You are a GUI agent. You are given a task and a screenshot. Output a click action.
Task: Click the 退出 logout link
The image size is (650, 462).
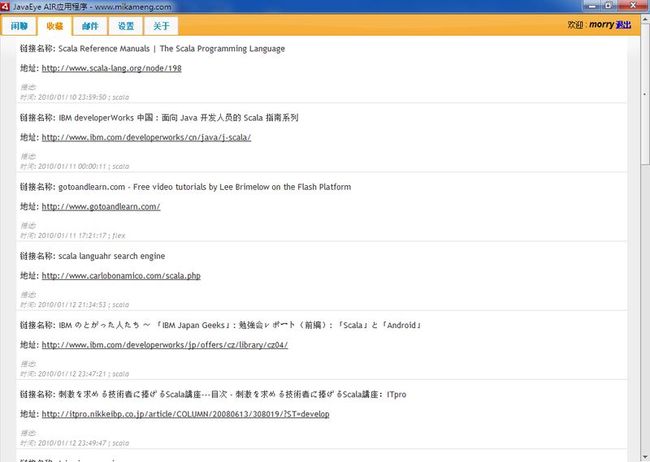(623, 25)
